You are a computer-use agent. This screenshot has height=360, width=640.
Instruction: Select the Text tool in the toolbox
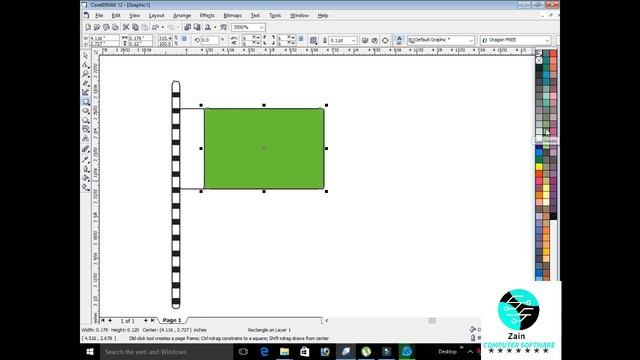point(86,139)
